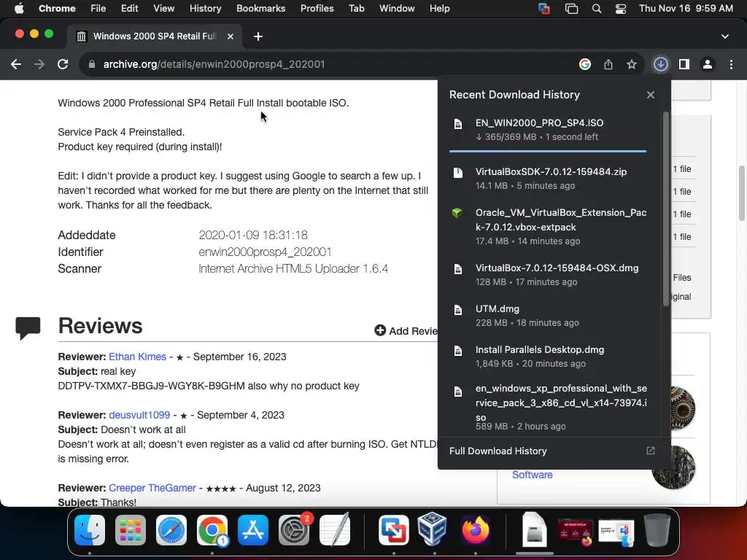Open the App Store from the Dock
The image size is (747, 560).
pos(253,530)
